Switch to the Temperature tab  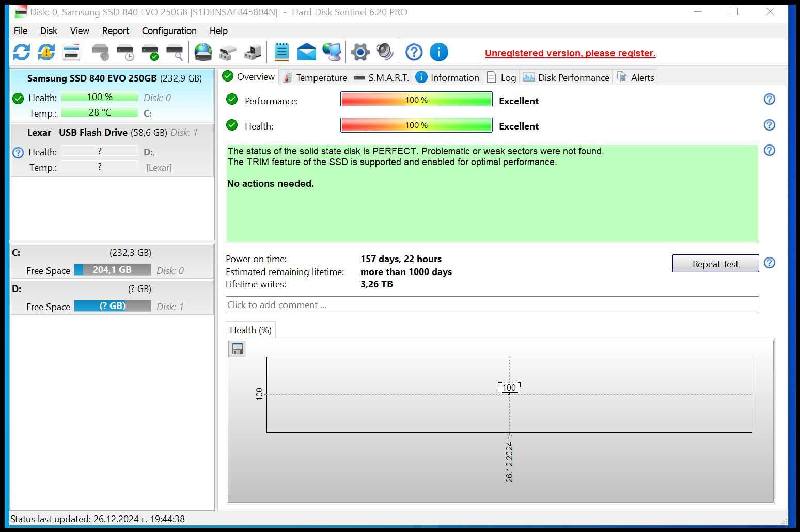click(315, 77)
